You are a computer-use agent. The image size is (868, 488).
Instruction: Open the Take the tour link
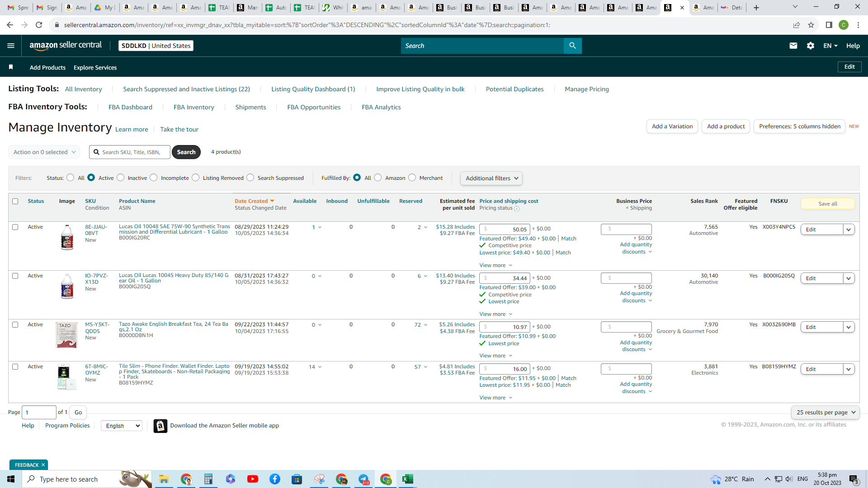[179, 129]
